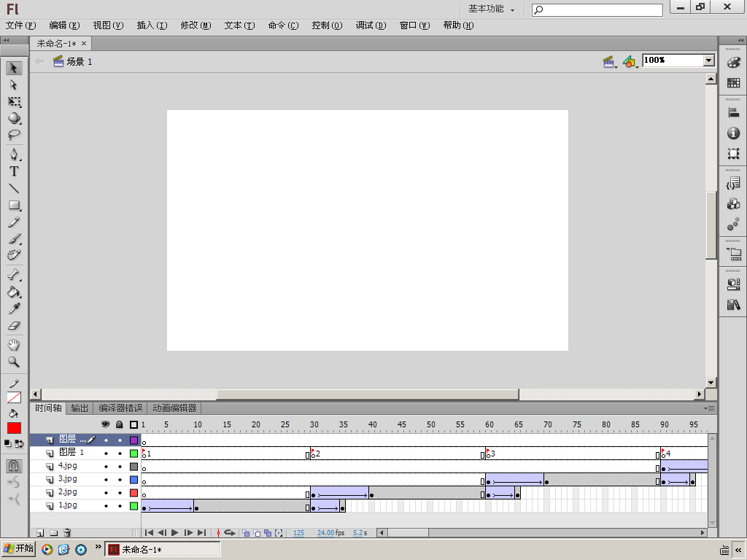This screenshot has width=747, height=560.
Task: Select the Pencil tool
Action: [x=14, y=222]
